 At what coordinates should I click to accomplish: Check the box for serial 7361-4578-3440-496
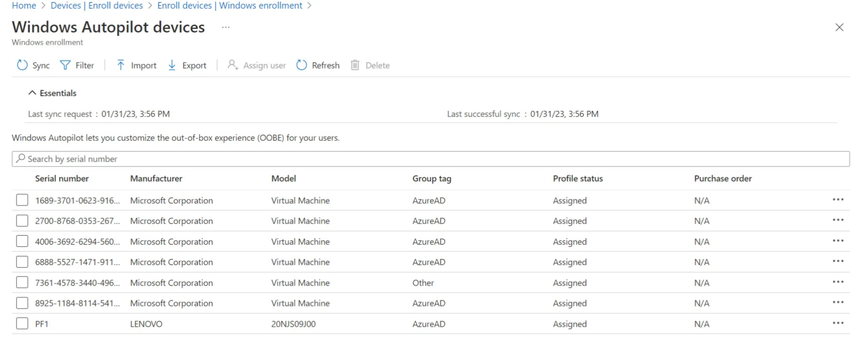[22, 283]
